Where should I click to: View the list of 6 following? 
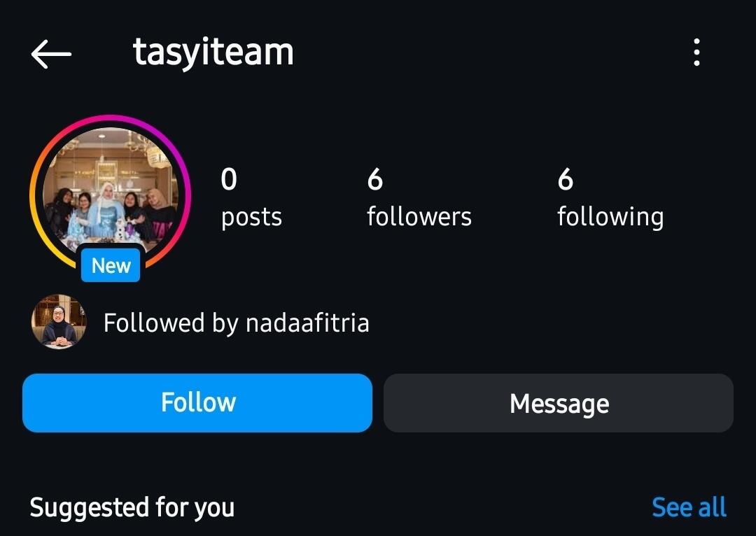tap(610, 197)
